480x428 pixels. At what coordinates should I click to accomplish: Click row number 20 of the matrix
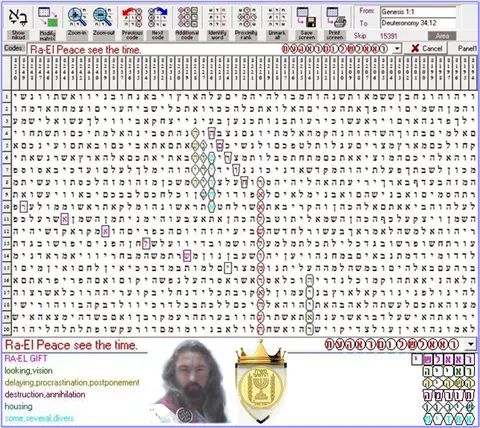tap(6, 329)
